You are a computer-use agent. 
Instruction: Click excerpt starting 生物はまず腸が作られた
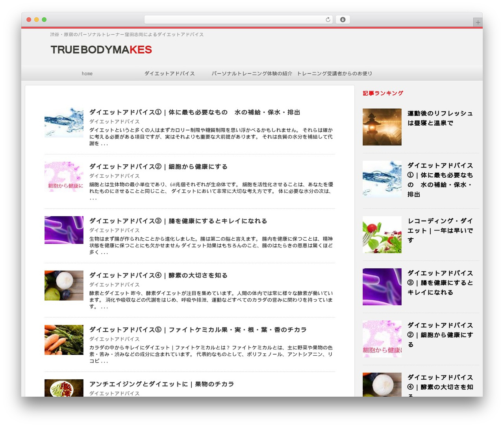click(x=211, y=245)
